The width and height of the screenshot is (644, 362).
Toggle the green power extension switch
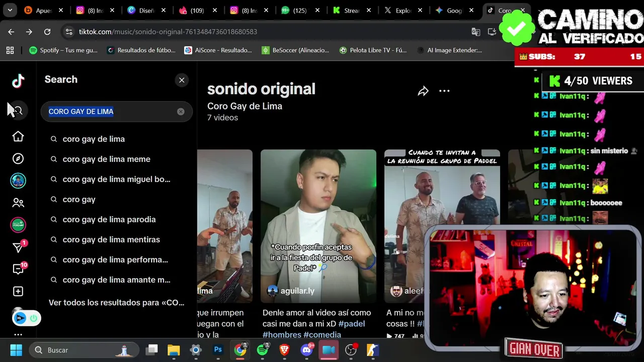pos(33,318)
